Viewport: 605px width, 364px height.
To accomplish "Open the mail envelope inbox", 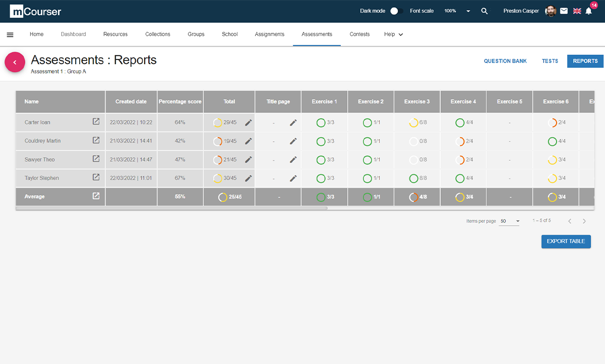I will 564,11.
